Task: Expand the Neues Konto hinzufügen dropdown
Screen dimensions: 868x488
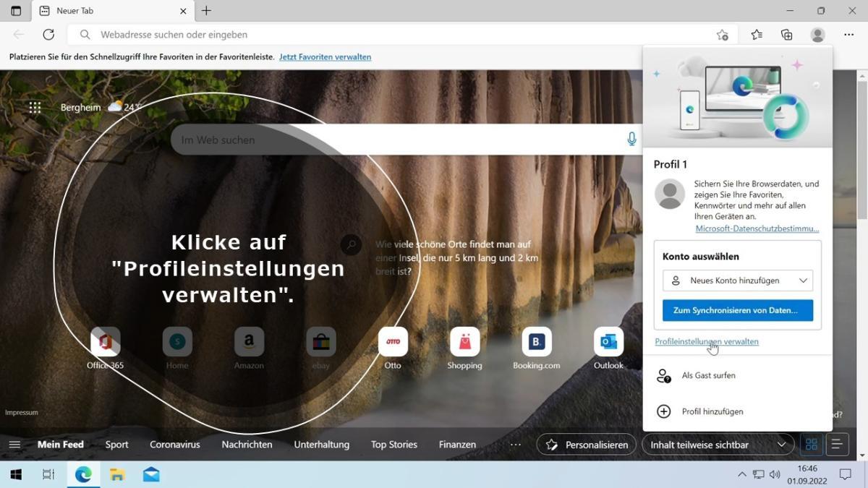Action: [737, 281]
